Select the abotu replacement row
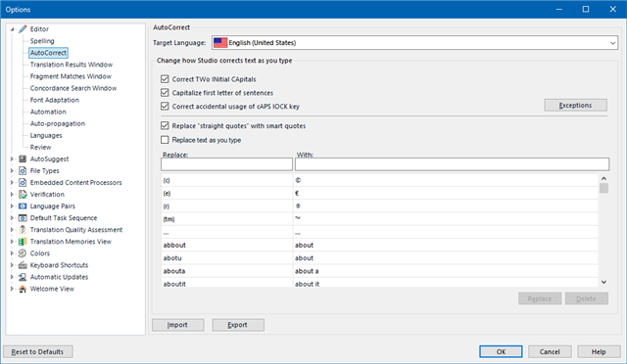The height and width of the screenshot is (364, 627). [379, 258]
